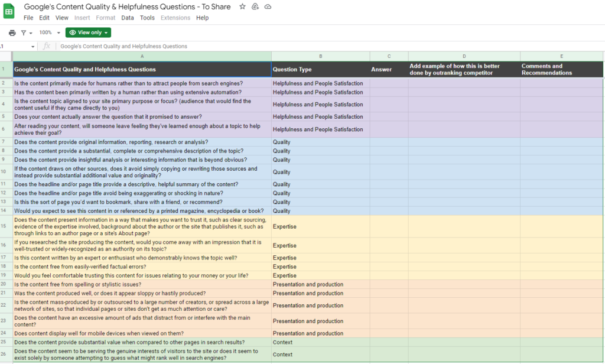Open the File menu
The width and height of the screenshot is (605, 364).
click(x=28, y=18)
